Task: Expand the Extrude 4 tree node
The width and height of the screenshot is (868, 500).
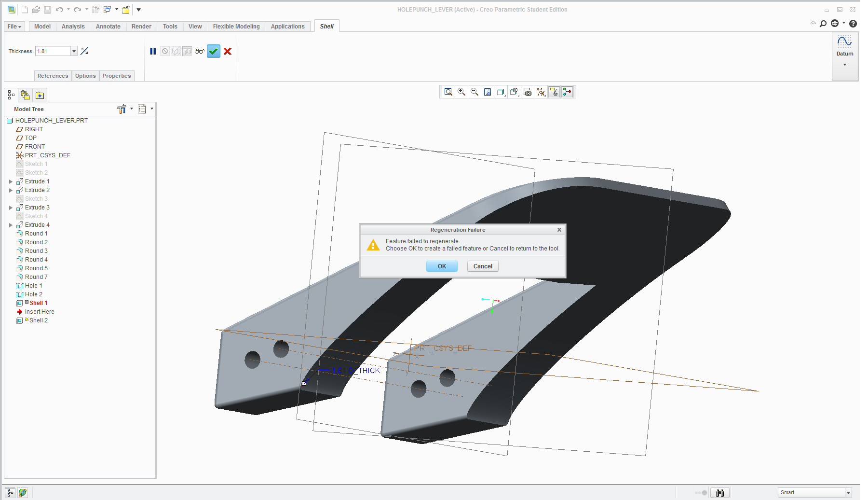Action: pos(11,225)
